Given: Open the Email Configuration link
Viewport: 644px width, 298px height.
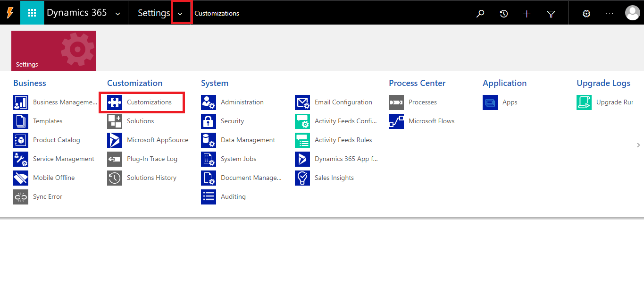Looking at the screenshot, I should click(x=343, y=102).
